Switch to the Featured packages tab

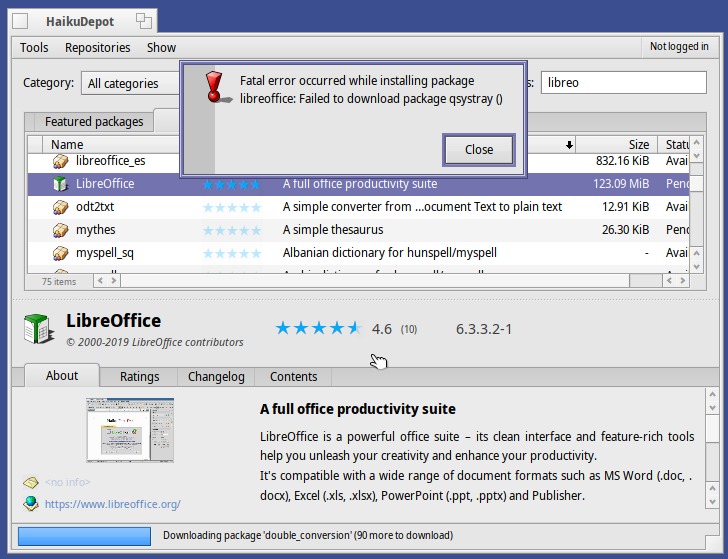point(94,122)
